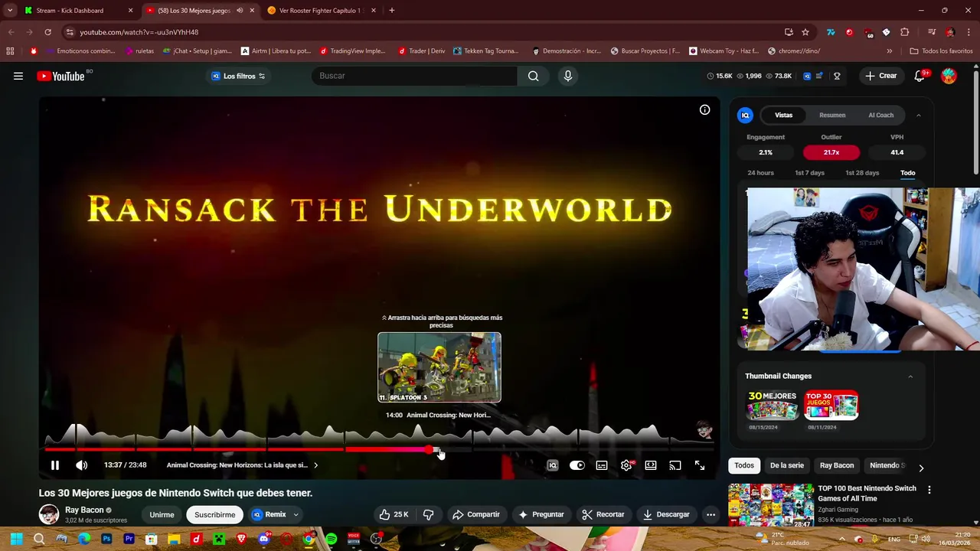Open the Crear button
Image resolution: width=980 pixels, height=551 pixels.
coord(880,76)
